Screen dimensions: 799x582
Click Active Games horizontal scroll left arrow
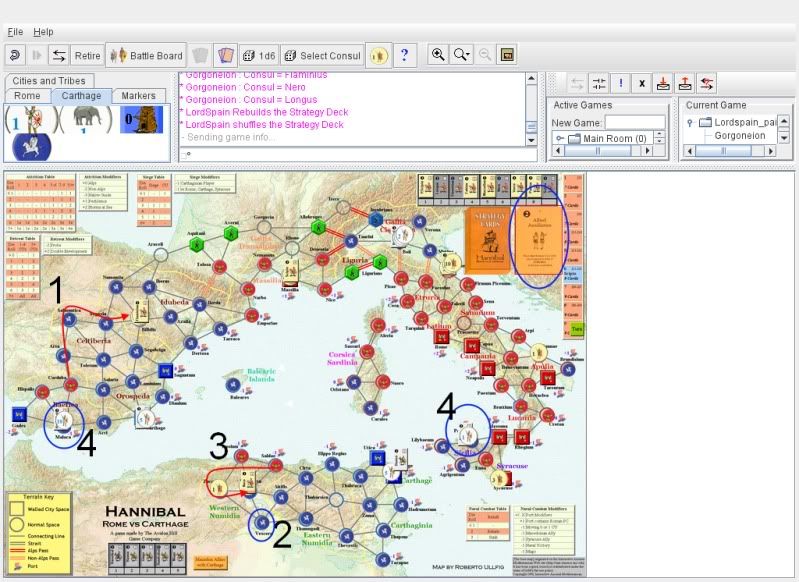coord(558,150)
